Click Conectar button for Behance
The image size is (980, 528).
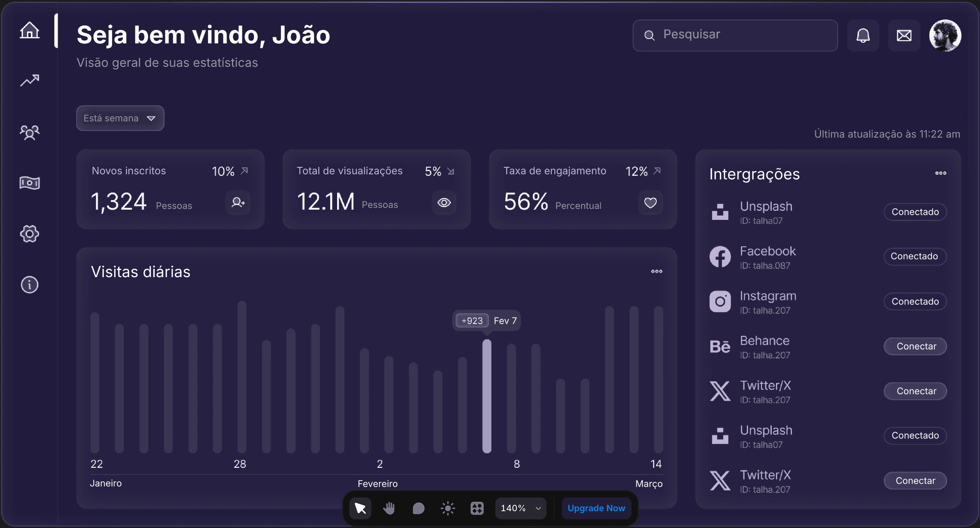point(915,346)
